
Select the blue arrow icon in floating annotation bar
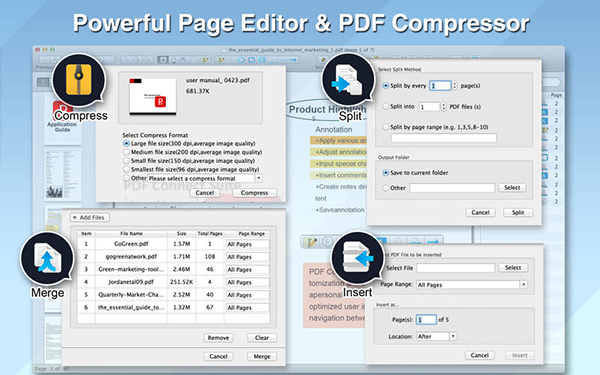(433, 242)
